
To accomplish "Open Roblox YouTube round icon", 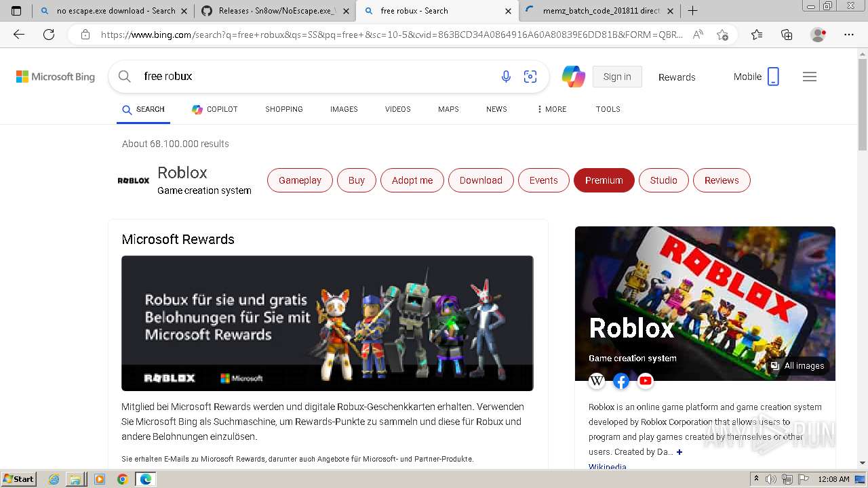I will click(646, 381).
